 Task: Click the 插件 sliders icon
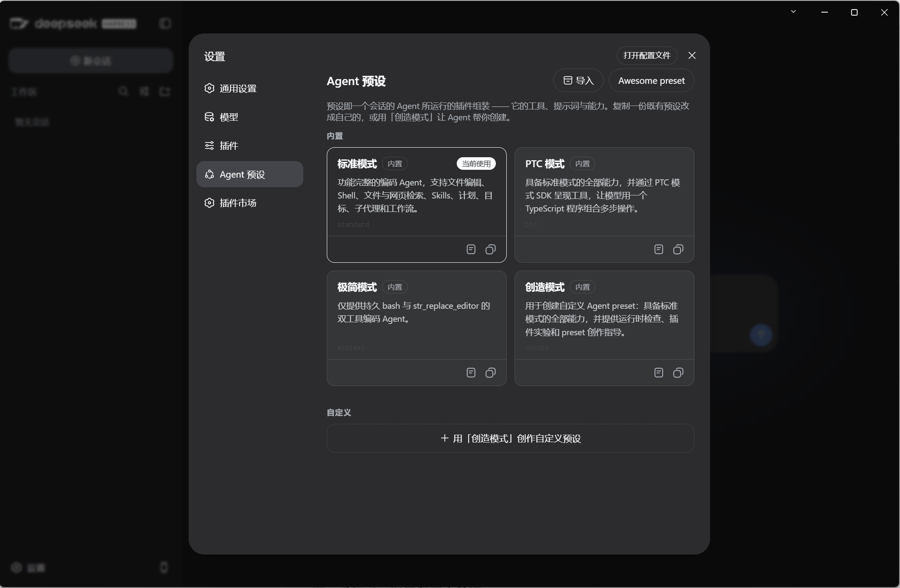point(209,145)
